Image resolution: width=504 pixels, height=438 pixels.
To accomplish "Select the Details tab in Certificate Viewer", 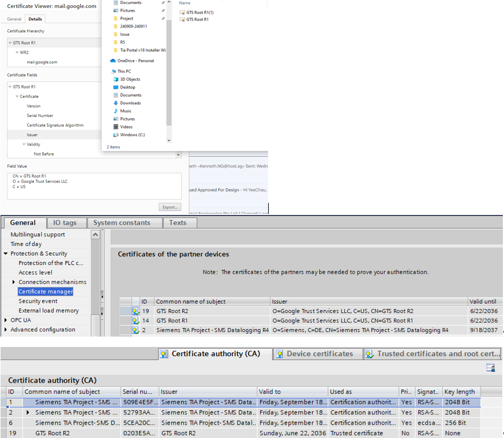I will 35,19.
